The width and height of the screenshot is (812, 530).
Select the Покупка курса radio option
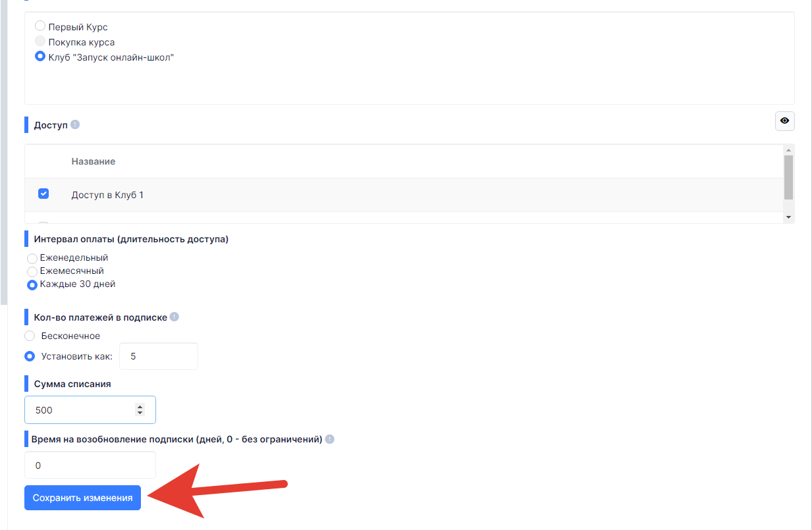click(40, 41)
